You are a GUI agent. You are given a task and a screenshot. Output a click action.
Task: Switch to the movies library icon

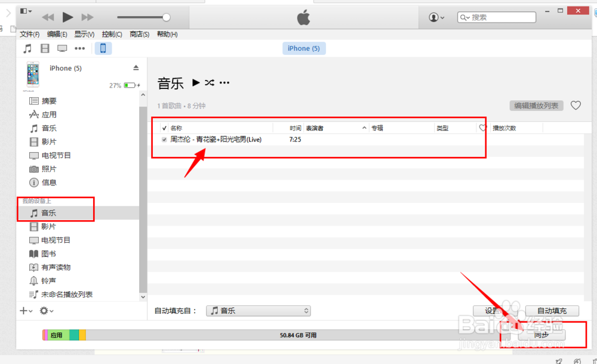[x=45, y=48]
